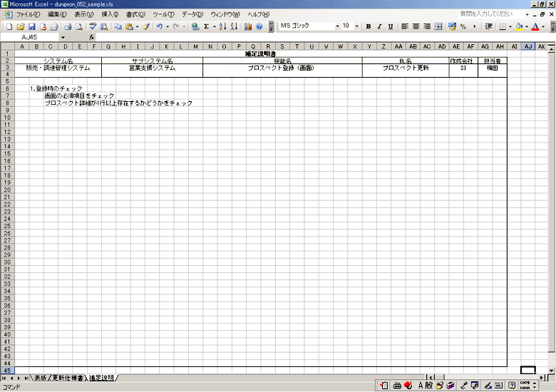Open the font color dropdown arrow
556x392 pixels.
pos(543,26)
